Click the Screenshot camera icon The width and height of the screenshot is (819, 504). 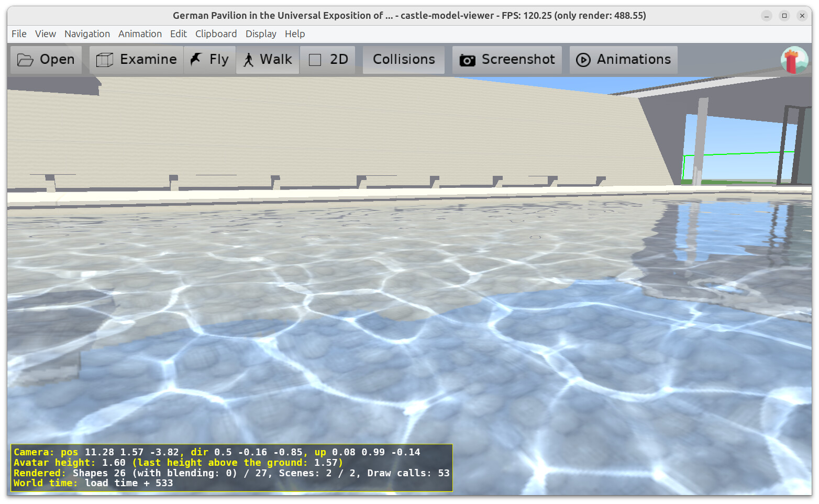click(x=467, y=60)
